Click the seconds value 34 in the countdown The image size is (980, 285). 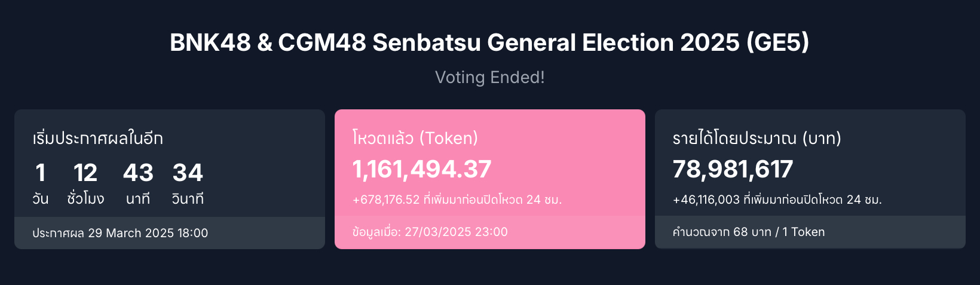tap(188, 173)
